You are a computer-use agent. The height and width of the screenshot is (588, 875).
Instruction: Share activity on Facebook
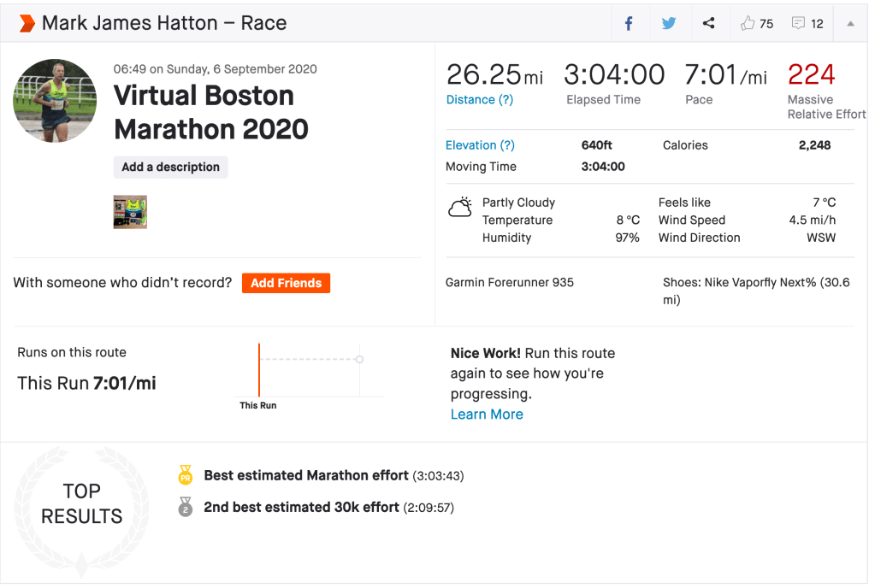coord(629,23)
